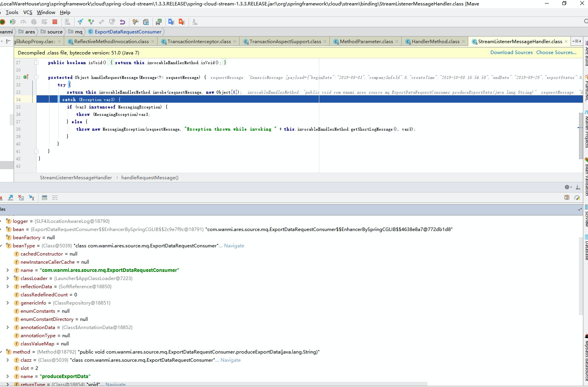Select the classRedefinedCount = 0 variable row
588x387 pixels.
(x=292, y=295)
